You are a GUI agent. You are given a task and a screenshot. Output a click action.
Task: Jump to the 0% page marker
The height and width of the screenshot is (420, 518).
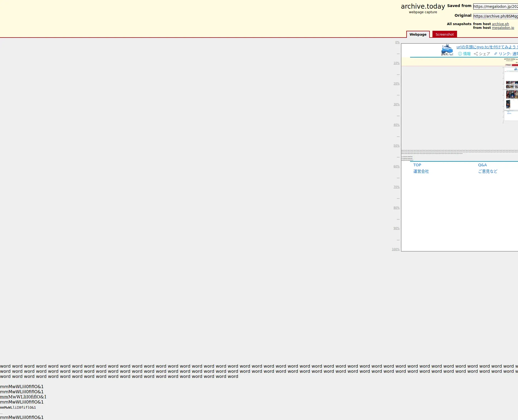397,42
